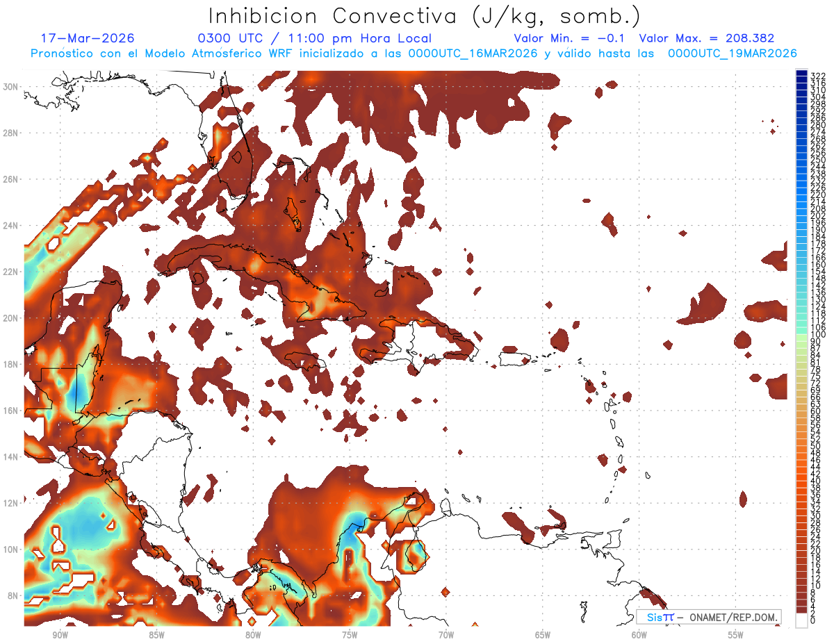Click the white 0 legend swatch
834x644 pixels.
coord(801,619)
